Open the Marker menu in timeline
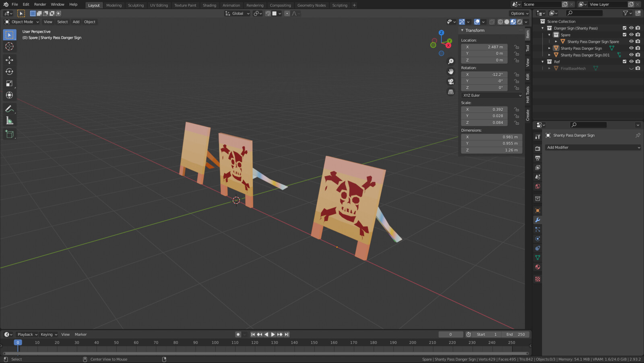Image resolution: width=644 pixels, height=363 pixels. coord(80,334)
